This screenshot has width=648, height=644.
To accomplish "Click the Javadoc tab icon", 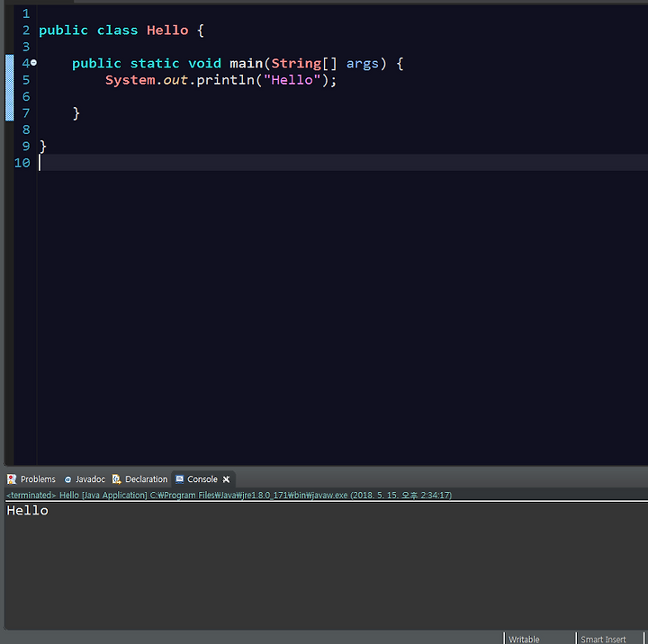I will [67, 479].
